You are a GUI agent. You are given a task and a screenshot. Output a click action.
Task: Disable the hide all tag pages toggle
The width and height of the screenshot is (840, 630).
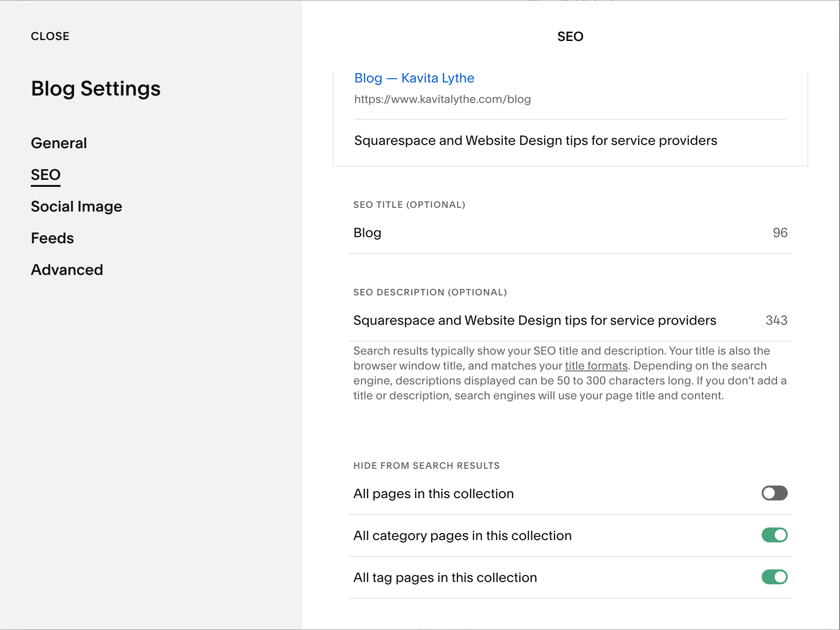tap(774, 577)
